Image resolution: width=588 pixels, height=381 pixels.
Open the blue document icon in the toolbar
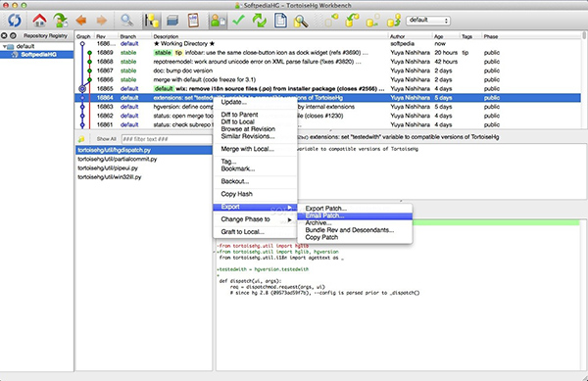(280, 21)
